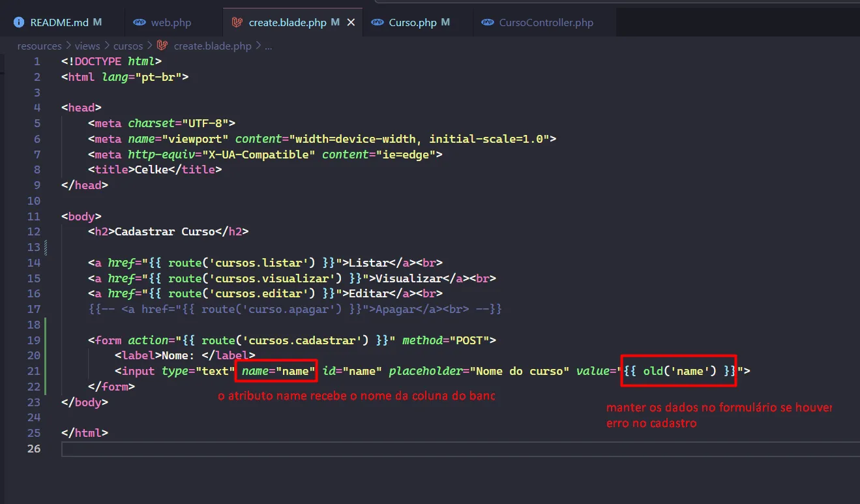Open the cursos breadcrumb dropdown
Screen dimensions: 860x504
click(x=128, y=46)
